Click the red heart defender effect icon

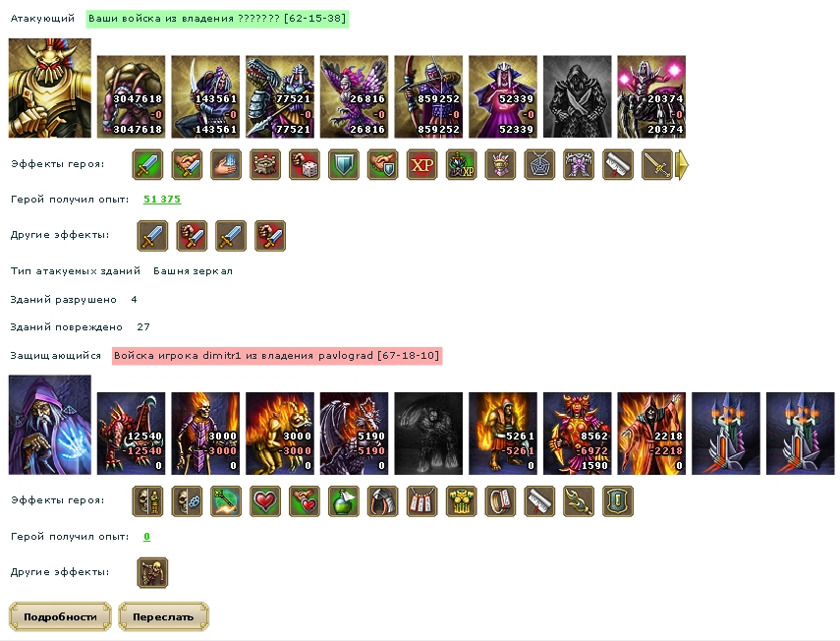pyautogui.click(x=265, y=501)
